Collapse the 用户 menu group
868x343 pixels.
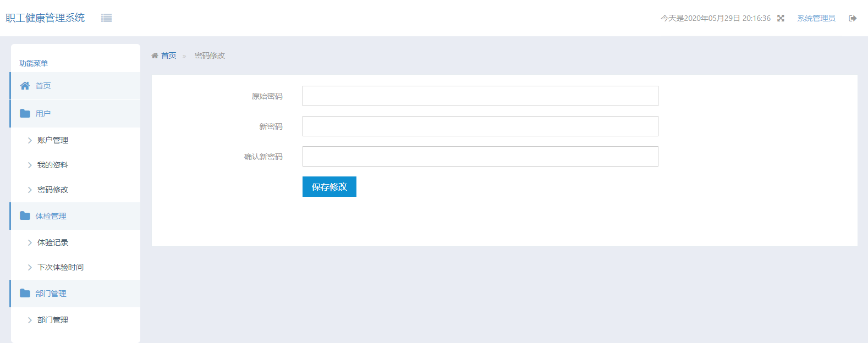coord(75,114)
